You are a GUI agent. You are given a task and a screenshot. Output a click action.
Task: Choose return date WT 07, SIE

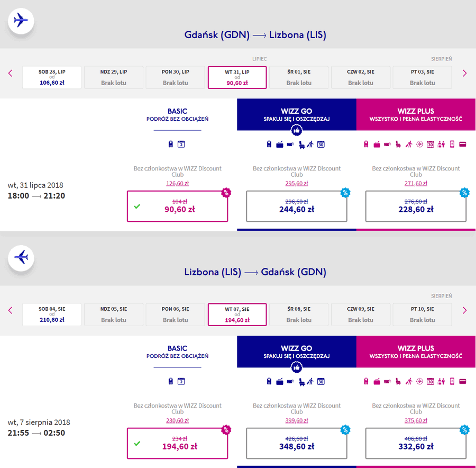click(237, 314)
